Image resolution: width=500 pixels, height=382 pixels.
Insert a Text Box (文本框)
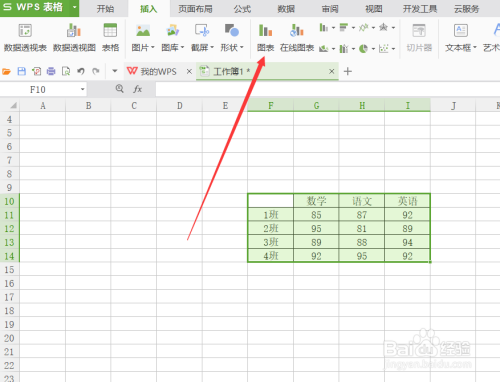coord(461,38)
